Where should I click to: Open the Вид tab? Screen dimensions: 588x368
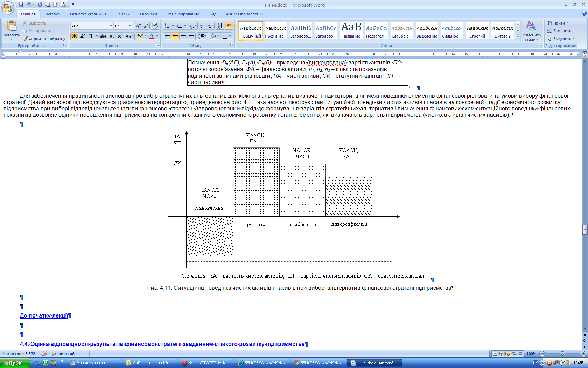tap(213, 14)
